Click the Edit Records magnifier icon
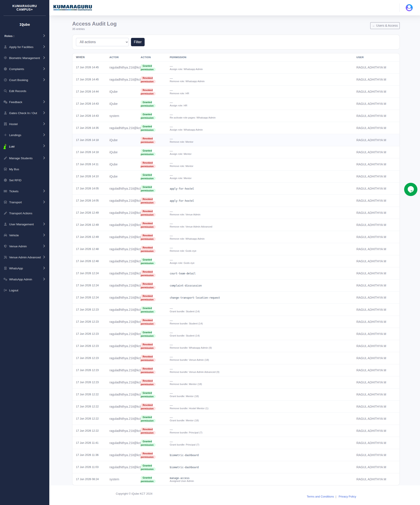The height and width of the screenshot is (505, 420). click(x=5, y=91)
